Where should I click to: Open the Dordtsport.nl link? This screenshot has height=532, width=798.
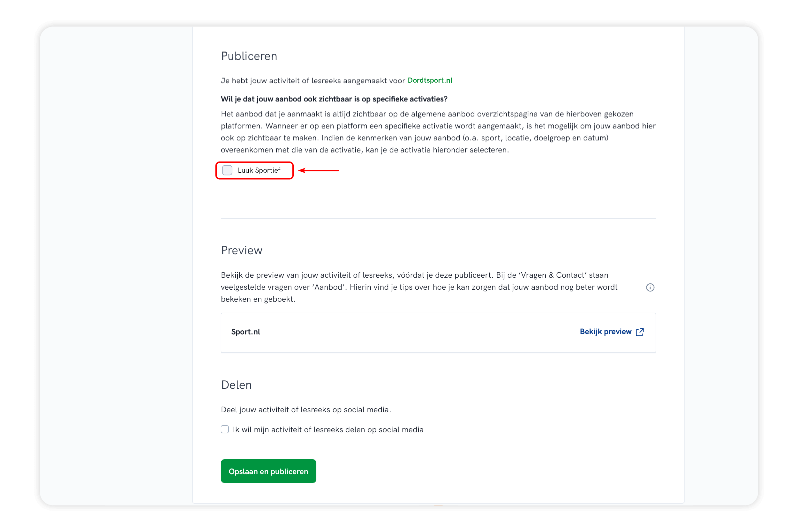430,80
